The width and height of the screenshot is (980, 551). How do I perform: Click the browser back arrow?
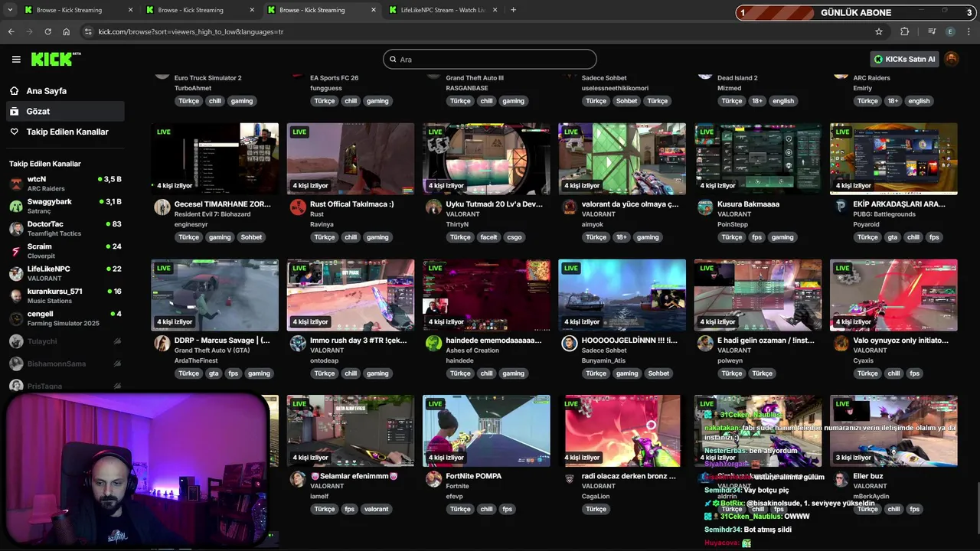pos(11,31)
